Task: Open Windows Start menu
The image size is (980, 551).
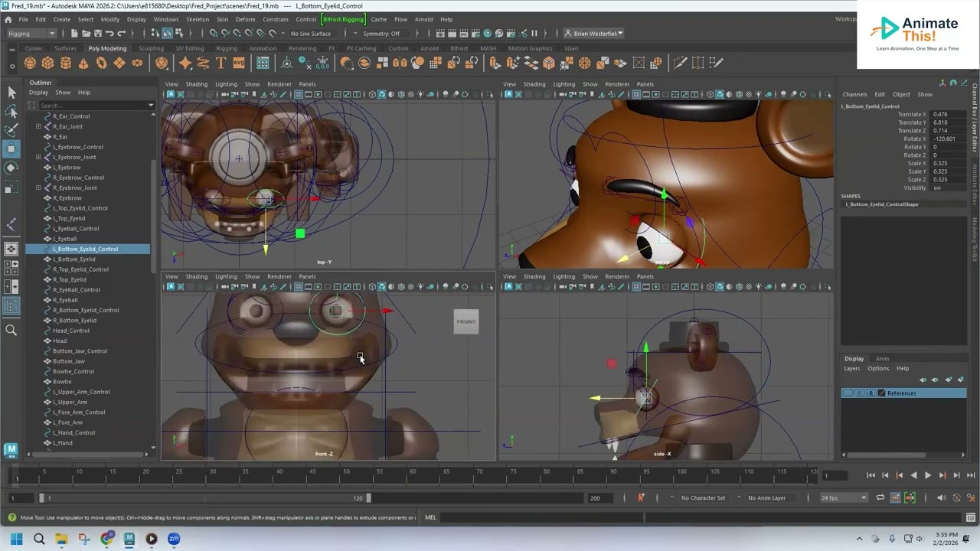Action: coord(16,539)
